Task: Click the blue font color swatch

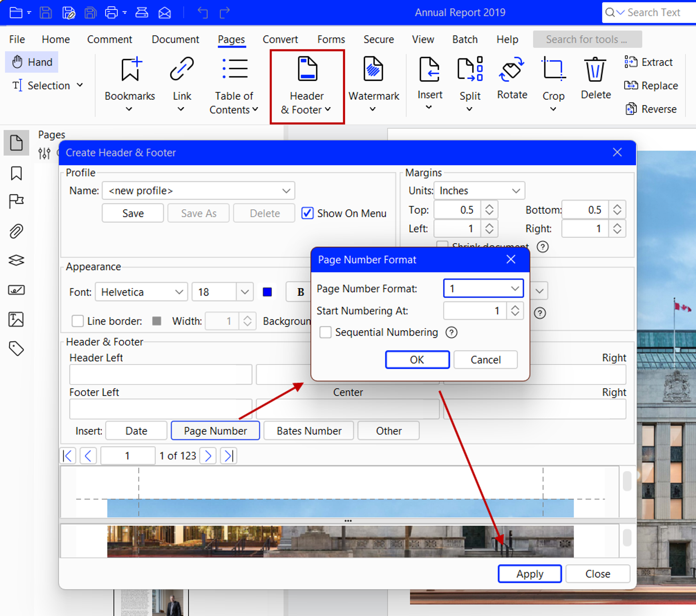Action: pos(267,292)
